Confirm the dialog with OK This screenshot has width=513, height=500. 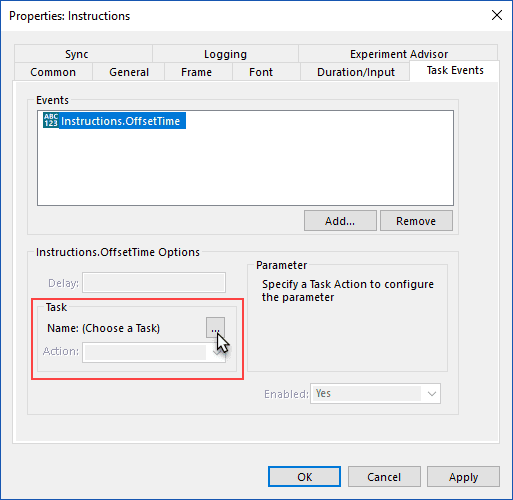(304, 477)
